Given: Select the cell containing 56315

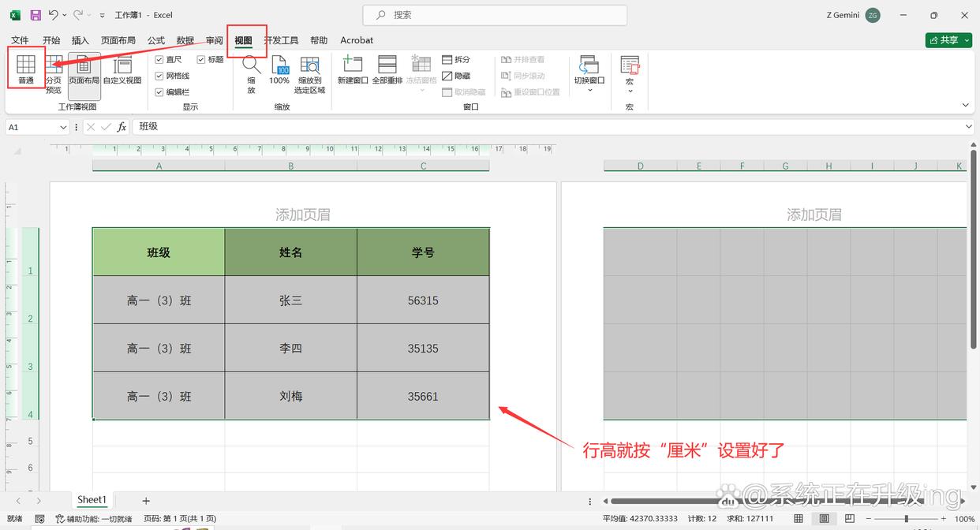Looking at the screenshot, I should [x=423, y=300].
